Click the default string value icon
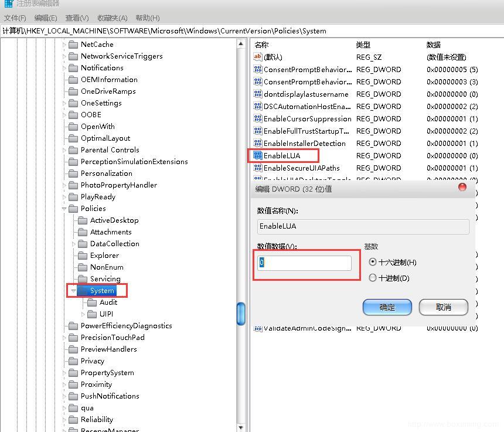Image resolution: width=504 pixels, height=432 pixels. point(258,57)
